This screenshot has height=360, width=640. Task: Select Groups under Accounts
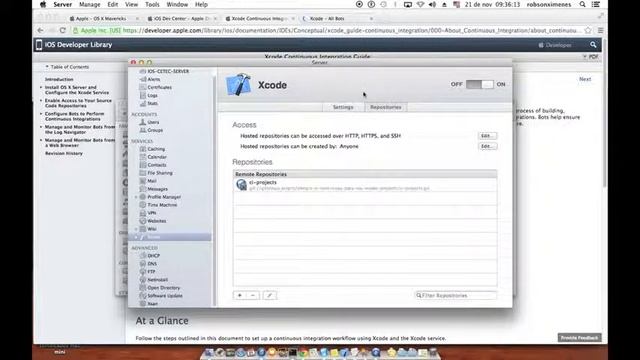tap(155, 130)
